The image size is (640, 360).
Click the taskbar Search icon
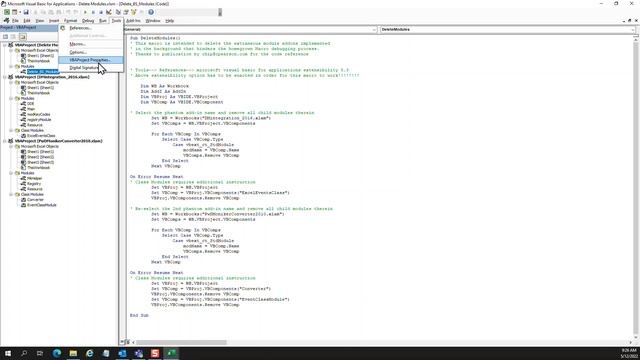pyautogui.click(x=24, y=353)
